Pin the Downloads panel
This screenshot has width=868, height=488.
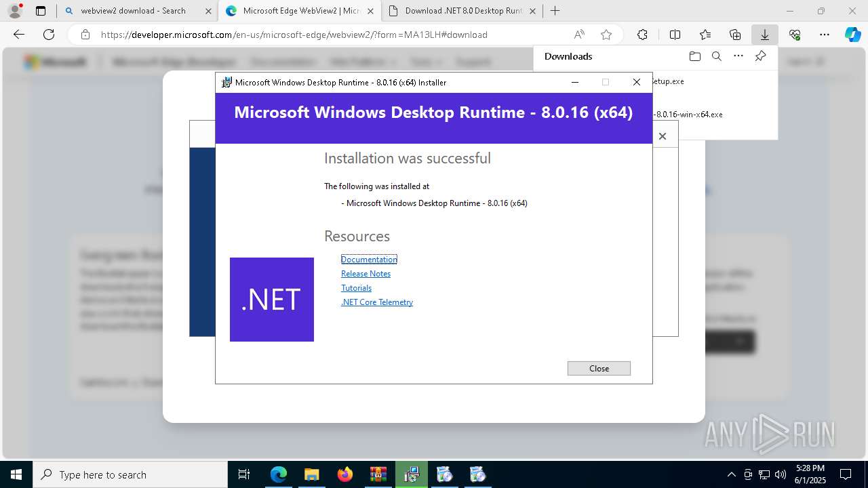(x=760, y=56)
